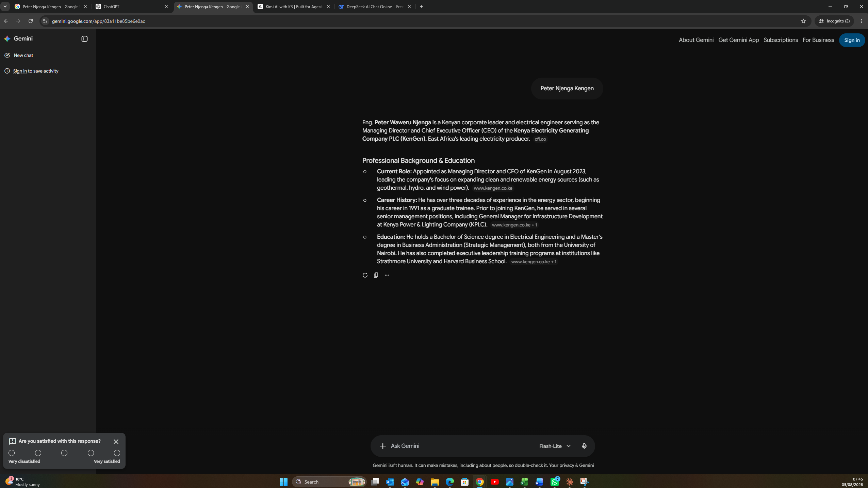The width and height of the screenshot is (868, 488).
Task: Select the middle satisfaction rating circle
Action: [x=64, y=453]
